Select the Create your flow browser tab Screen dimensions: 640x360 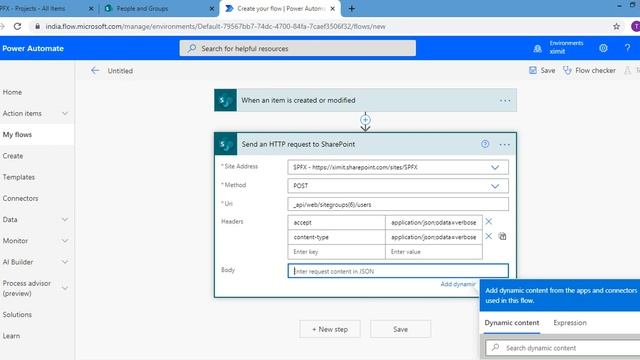click(x=281, y=8)
